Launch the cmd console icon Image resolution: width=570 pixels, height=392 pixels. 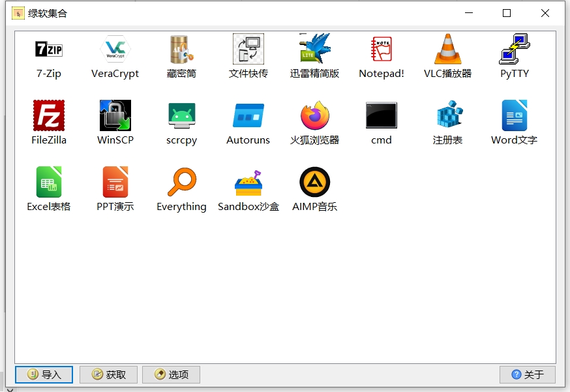point(382,115)
